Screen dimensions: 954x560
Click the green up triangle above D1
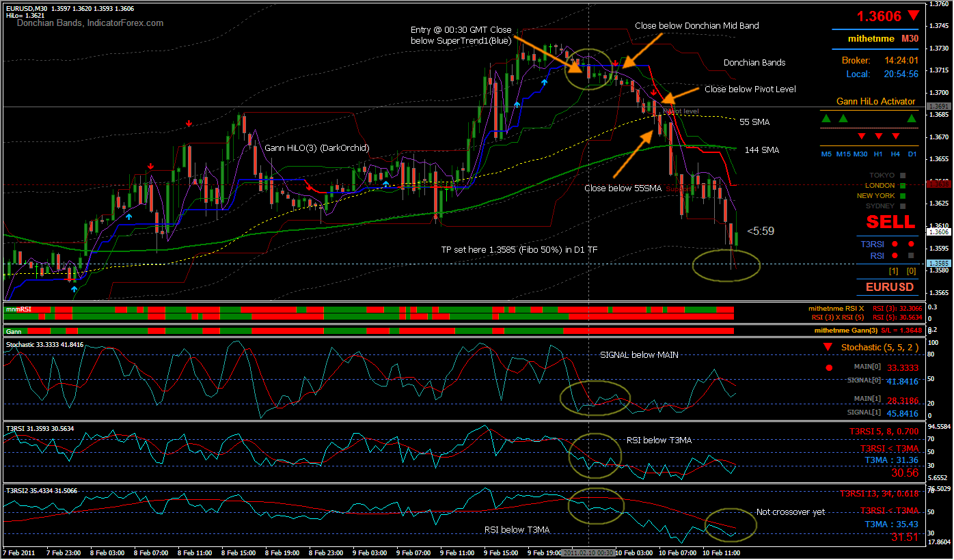pos(912,119)
